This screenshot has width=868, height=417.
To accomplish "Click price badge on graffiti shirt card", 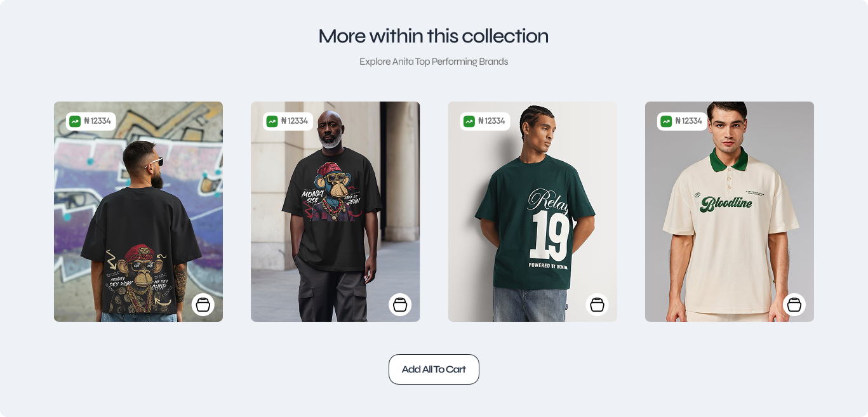I will pos(91,121).
